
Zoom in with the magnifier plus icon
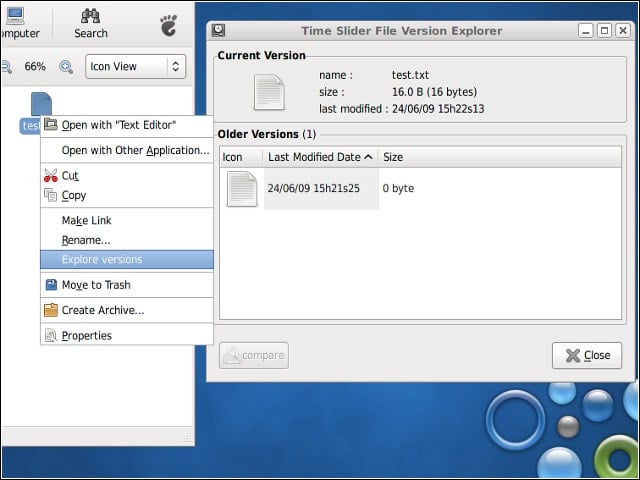coord(66,67)
